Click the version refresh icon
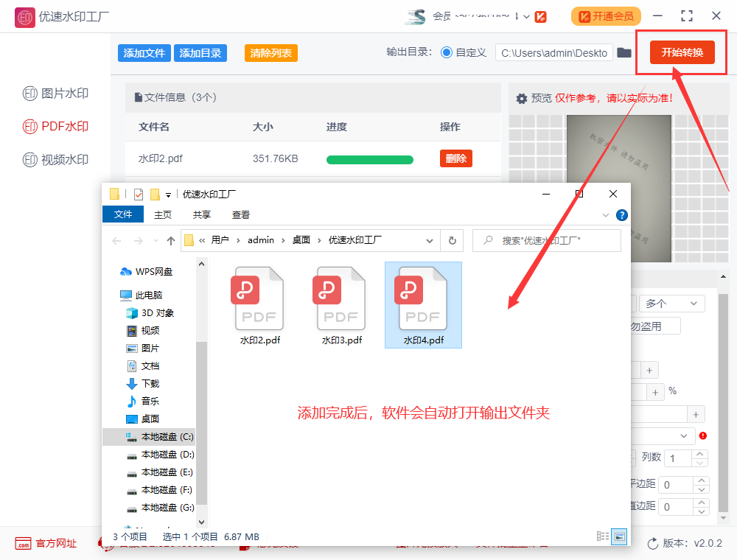 652,544
